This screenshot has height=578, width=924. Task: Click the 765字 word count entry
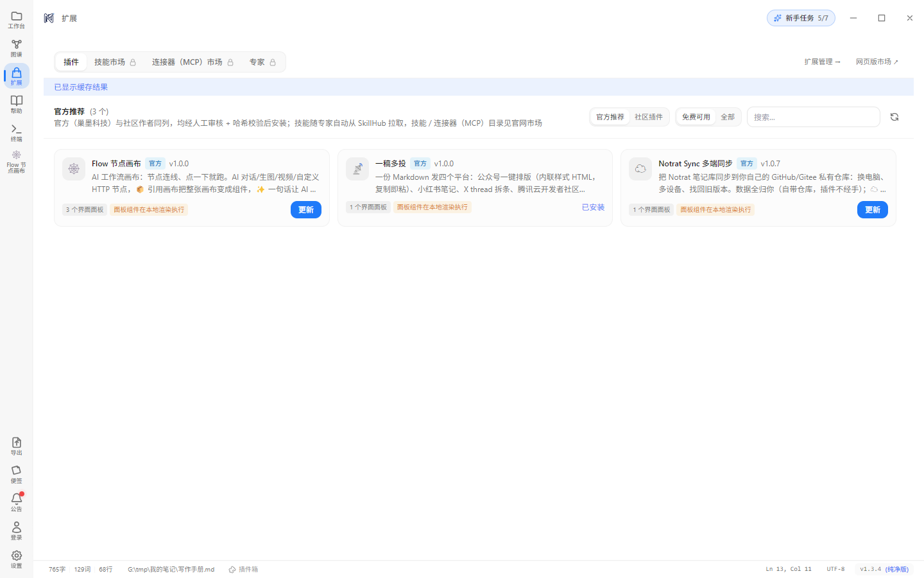pos(57,569)
